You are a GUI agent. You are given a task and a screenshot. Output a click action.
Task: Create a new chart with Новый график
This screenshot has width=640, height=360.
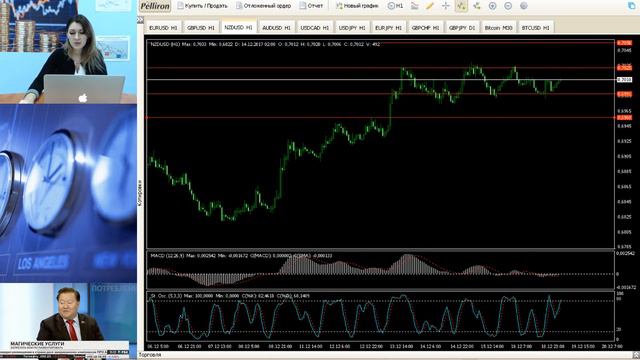[x=357, y=6]
